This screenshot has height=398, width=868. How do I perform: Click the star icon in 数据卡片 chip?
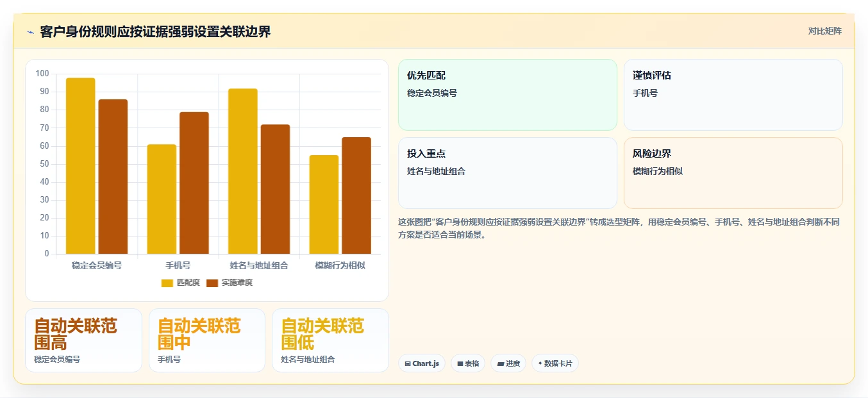pyautogui.click(x=540, y=363)
